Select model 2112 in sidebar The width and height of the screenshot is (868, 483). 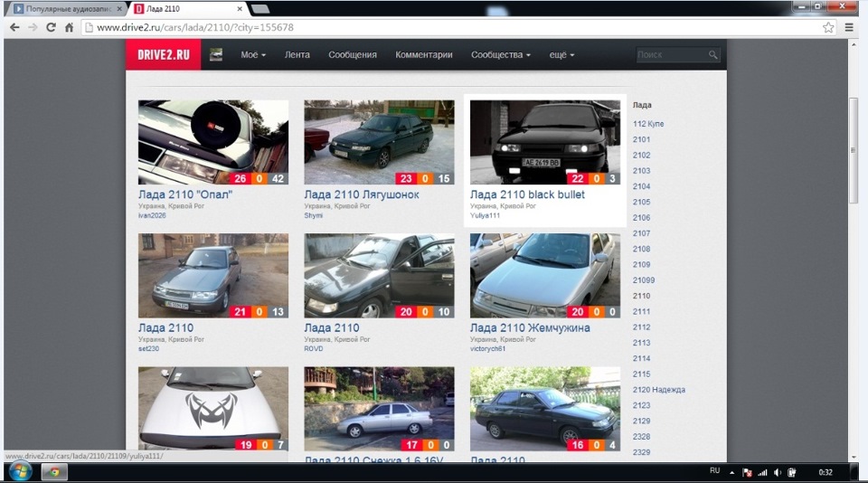[x=642, y=327]
